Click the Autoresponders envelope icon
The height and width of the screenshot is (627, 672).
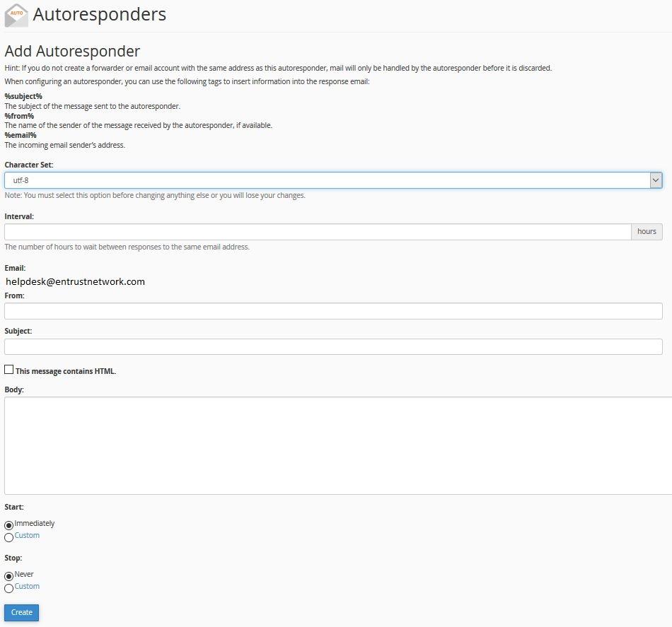coord(16,16)
